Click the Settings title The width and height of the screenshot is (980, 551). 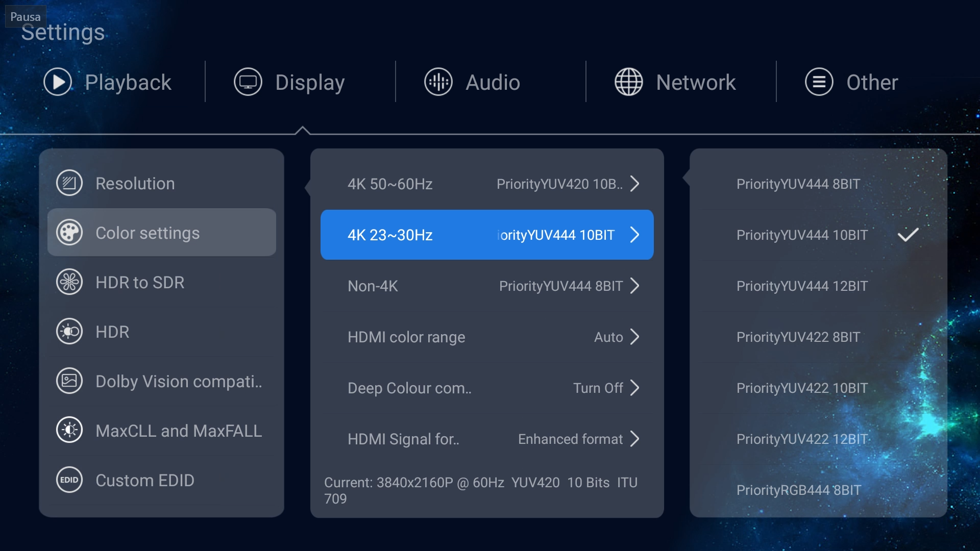63,32
